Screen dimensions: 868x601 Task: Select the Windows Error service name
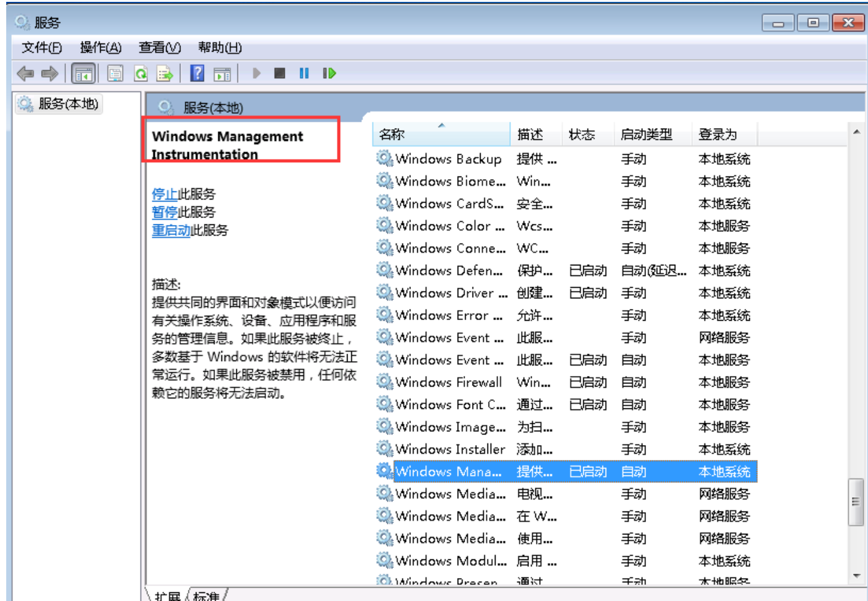tap(449, 316)
